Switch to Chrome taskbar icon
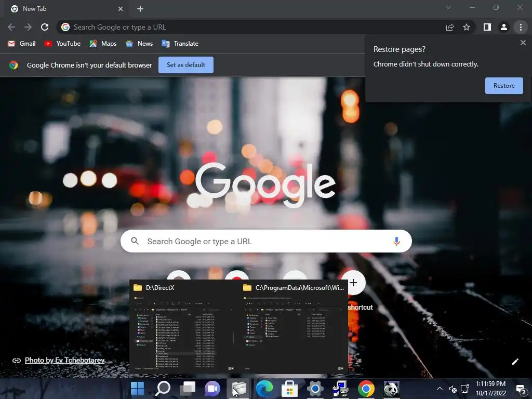532x399 pixels. [x=366, y=389]
